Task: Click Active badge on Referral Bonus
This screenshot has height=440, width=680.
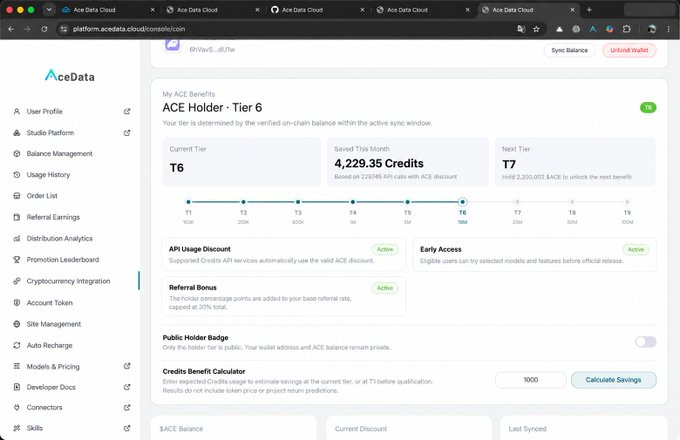Action: point(385,288)
